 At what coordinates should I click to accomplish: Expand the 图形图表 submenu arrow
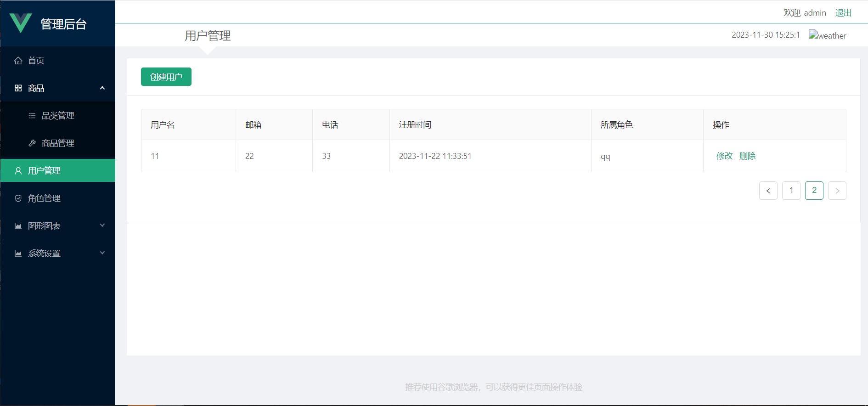click(102, 226)
